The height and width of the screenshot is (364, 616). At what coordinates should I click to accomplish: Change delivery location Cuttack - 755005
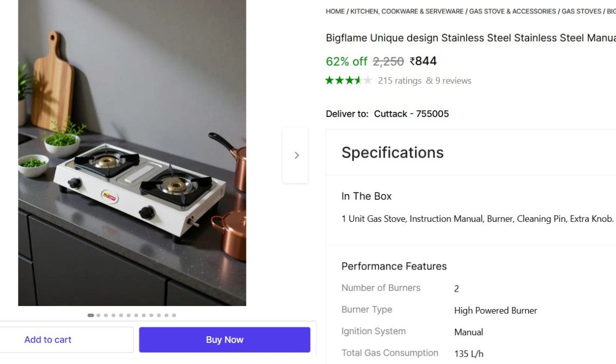pos(411,114)
